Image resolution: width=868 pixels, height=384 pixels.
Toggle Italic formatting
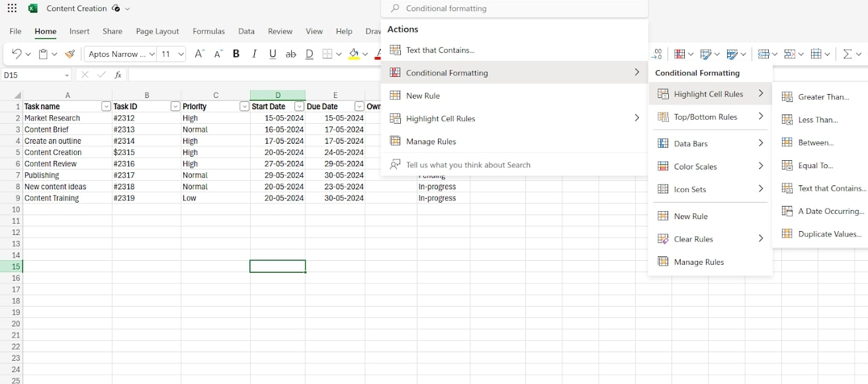point(254,54)
